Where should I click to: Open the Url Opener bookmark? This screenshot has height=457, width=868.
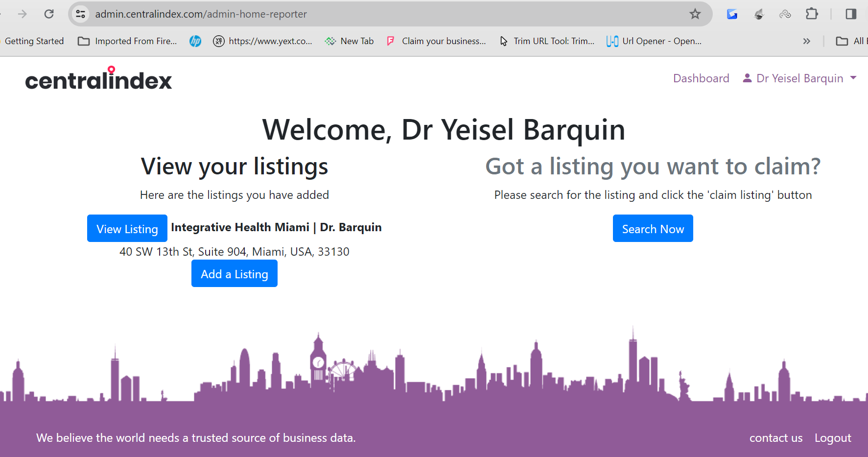(654, 41)
